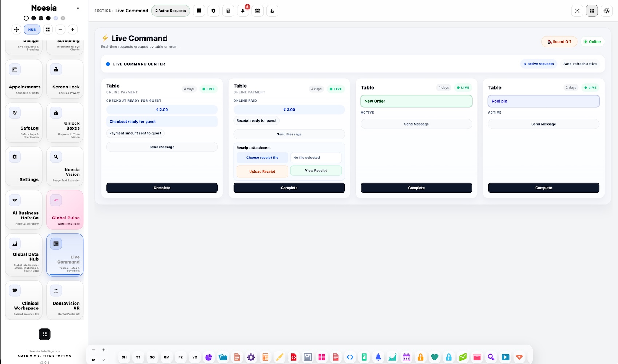Open the purple pie chart dock icon
The height and width of the screenshot is (364, 618).
point(209,357)
